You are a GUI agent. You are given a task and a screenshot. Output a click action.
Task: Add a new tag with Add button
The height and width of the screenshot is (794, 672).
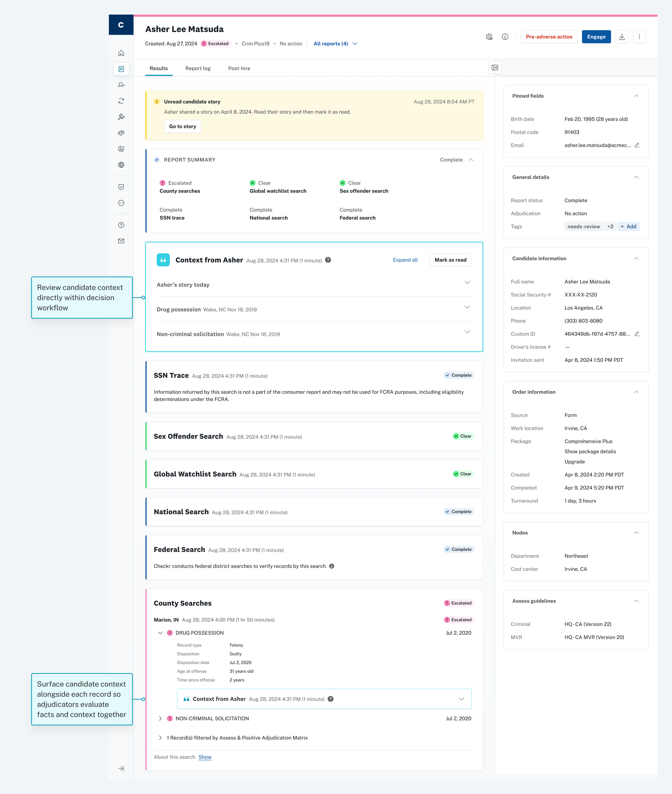(x=628, y=227)
